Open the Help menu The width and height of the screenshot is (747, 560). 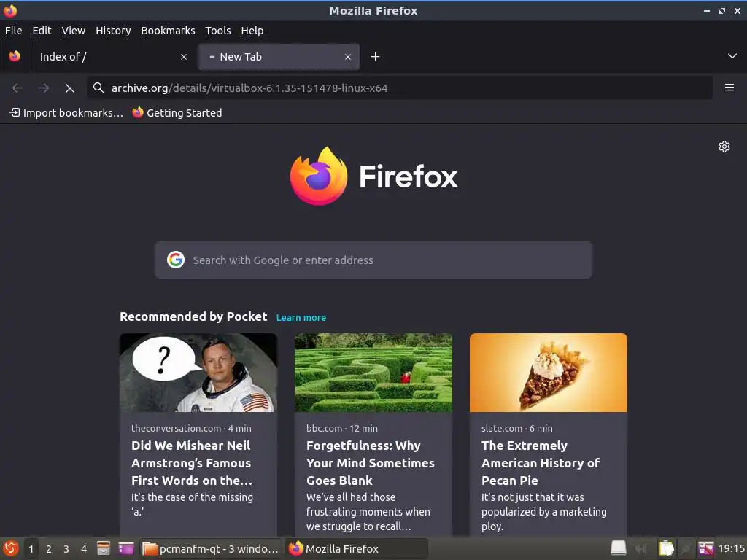252,31
